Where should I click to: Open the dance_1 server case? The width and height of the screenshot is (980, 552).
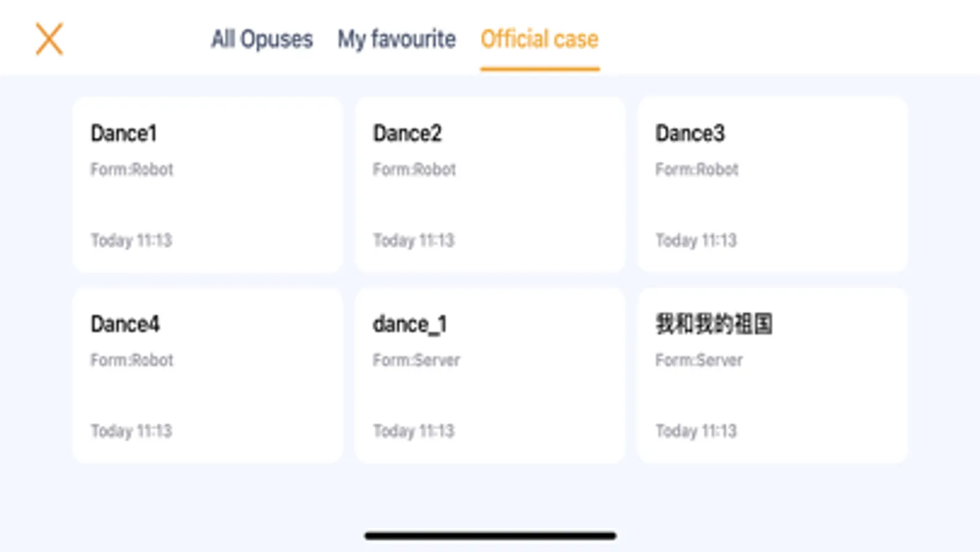tap(490, 375)
